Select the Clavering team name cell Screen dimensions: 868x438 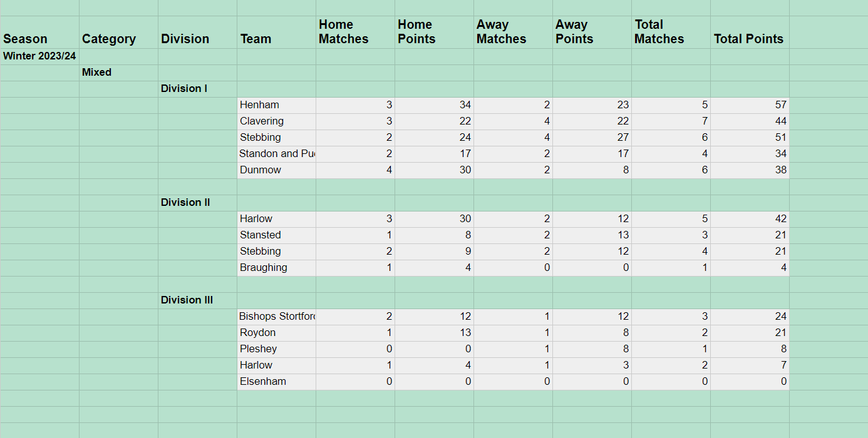click(x=276, y=121)
